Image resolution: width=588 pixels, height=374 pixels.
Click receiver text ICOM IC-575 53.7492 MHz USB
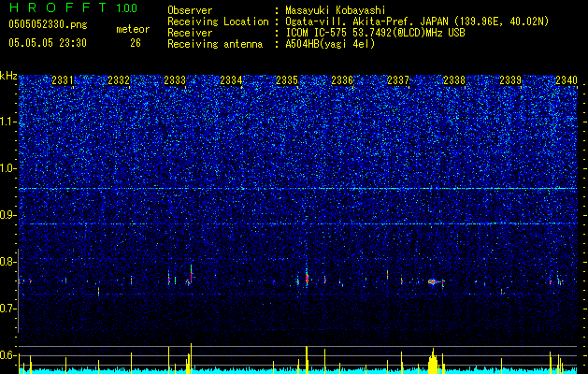click(376, 33)
